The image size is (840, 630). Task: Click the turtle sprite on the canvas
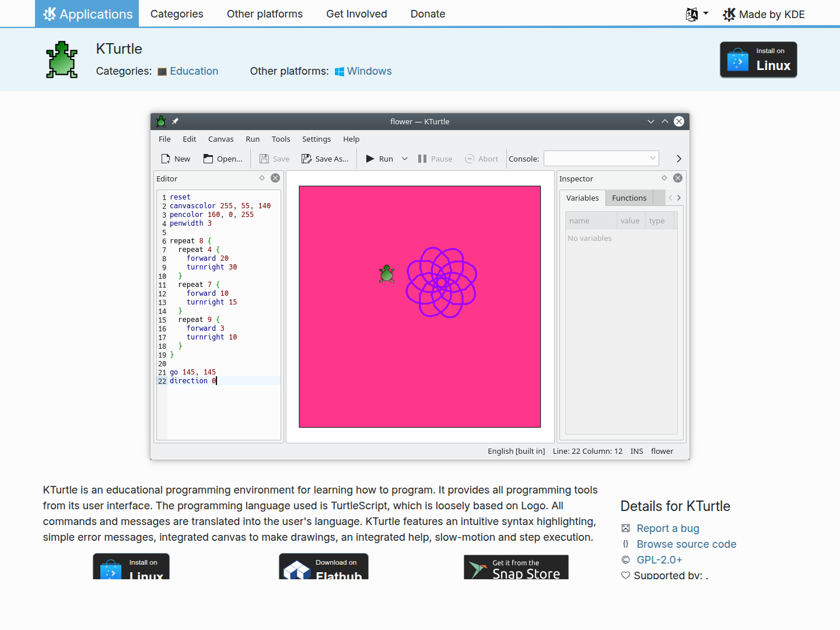click(386, 274)
